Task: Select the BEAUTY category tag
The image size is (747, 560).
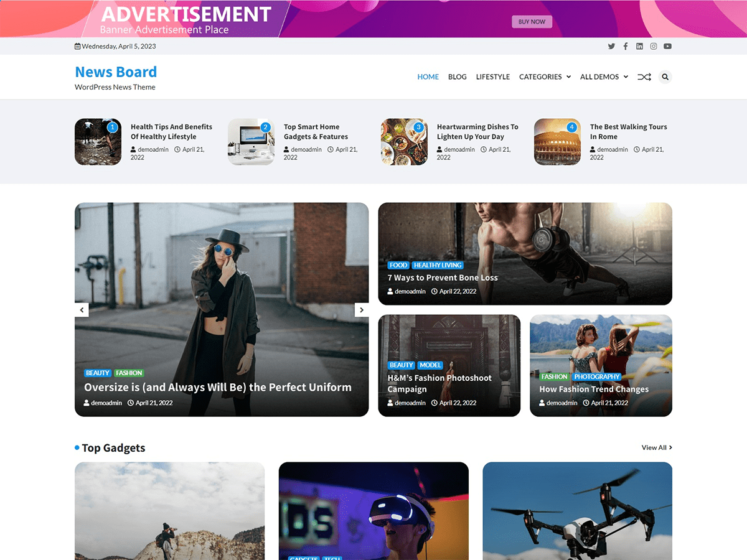Action: tap(97, 373)
